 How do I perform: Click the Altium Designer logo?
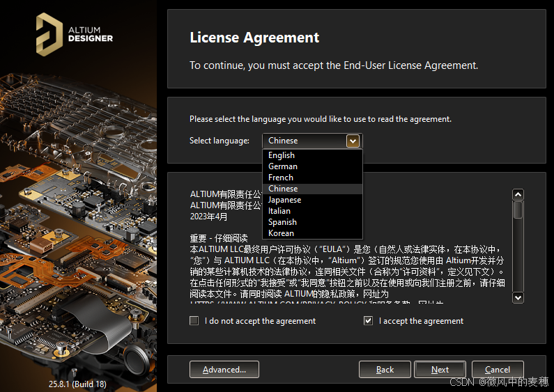pyautogui.click(x=75, y=35)
